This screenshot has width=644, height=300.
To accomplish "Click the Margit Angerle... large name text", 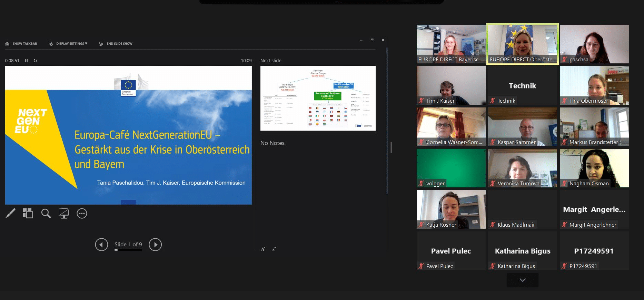I will 594,209.
